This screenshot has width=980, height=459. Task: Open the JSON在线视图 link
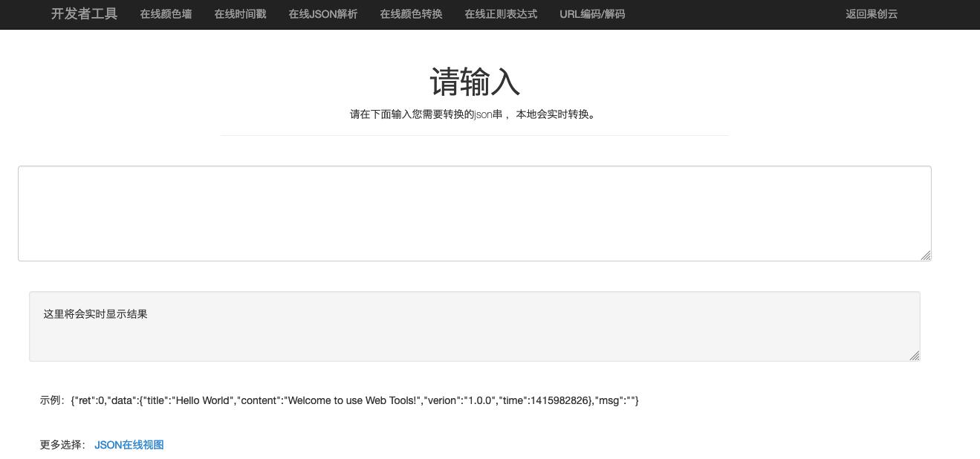[x=129, y=444]
